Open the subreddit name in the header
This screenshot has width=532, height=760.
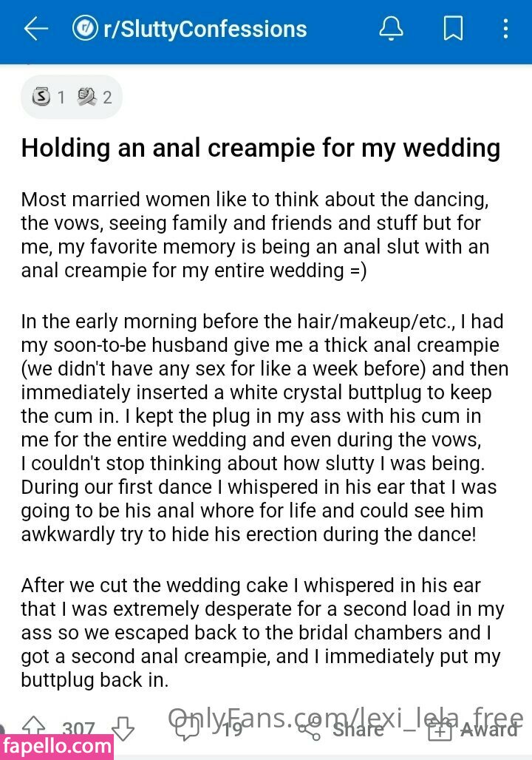205,29
